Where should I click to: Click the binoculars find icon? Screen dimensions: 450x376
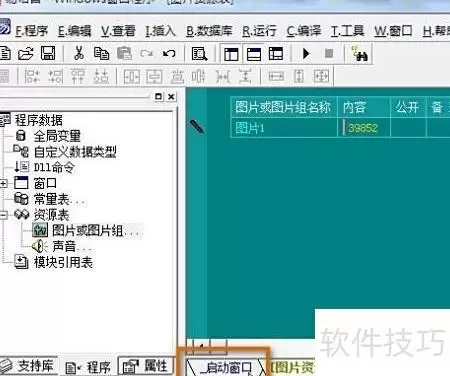(360, 54)
